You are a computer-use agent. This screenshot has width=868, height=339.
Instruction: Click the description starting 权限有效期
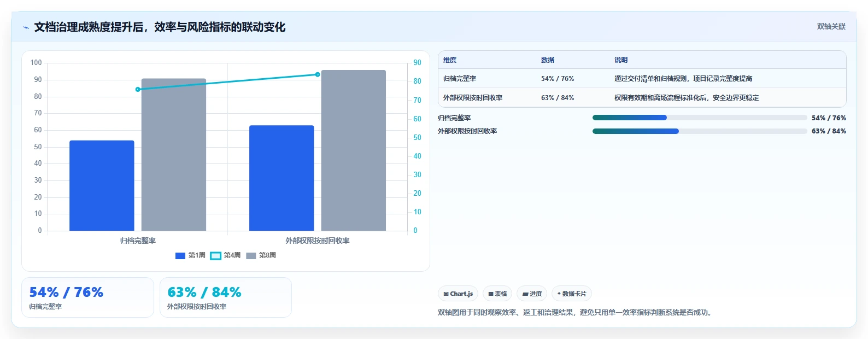[x=687, y=98]
